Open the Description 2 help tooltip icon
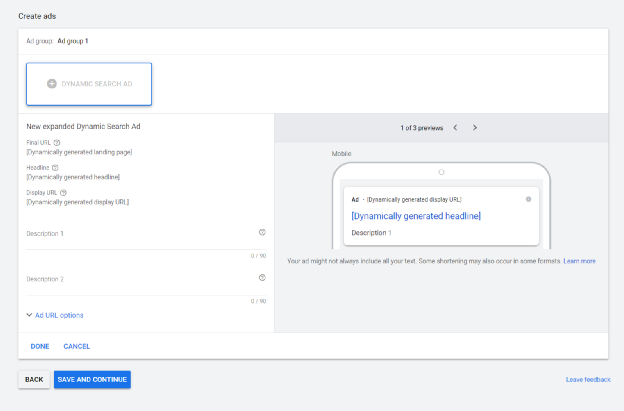 point(262,279)
